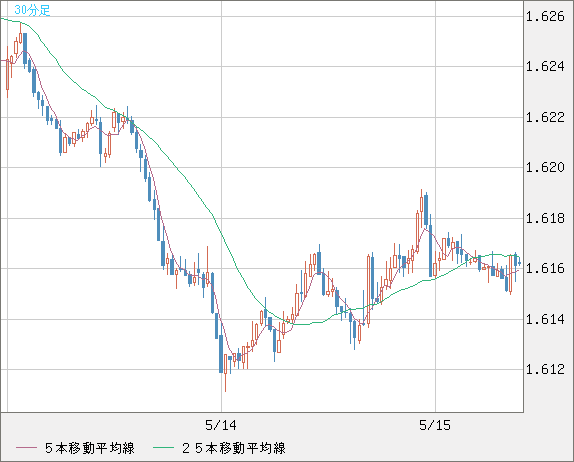Image resolution: width=574 pixels, height=462 pixels.
Task: Click the 5本移動平均線 legend text
Action: [x=90, y=448]
